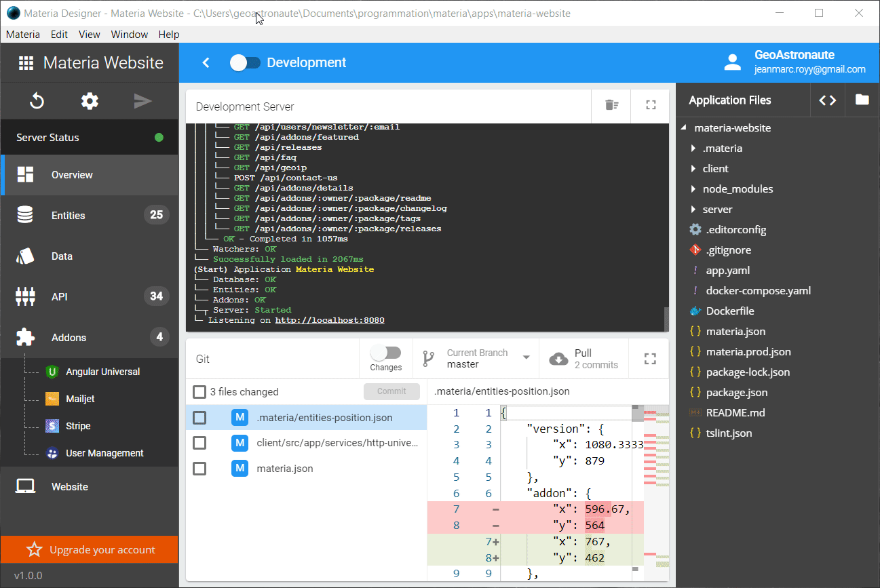
Task: Click the v1.0.0 version label
Action: click(28, 576)
